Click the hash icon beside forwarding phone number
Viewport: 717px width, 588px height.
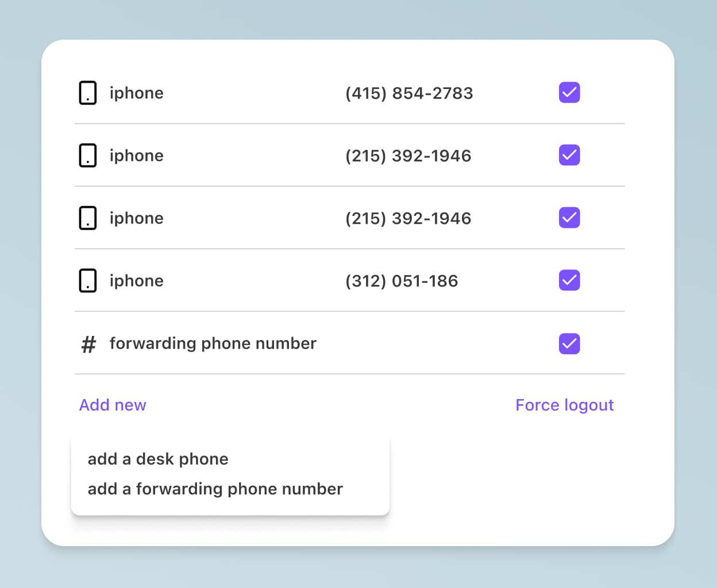point(88,344)
